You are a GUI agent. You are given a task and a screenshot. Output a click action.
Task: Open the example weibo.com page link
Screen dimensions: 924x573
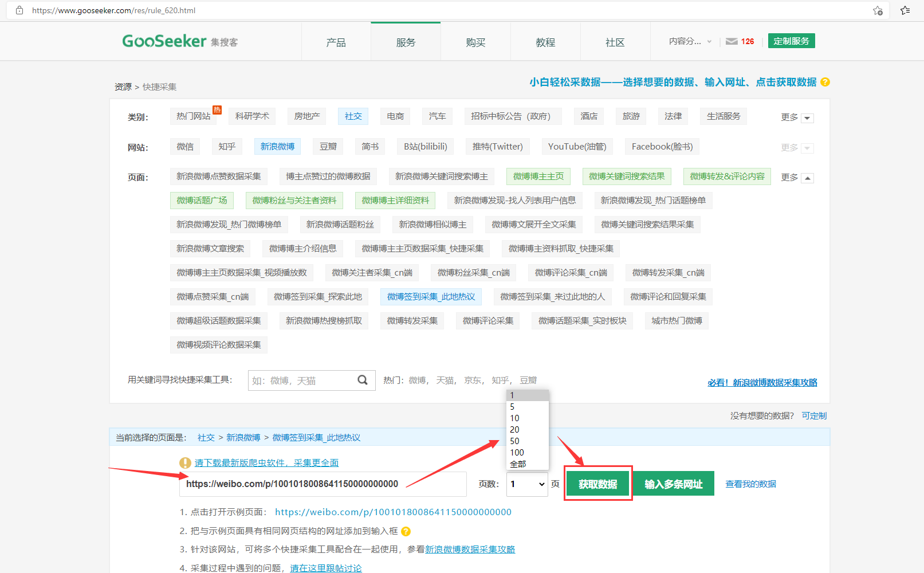tap(393, 512)
